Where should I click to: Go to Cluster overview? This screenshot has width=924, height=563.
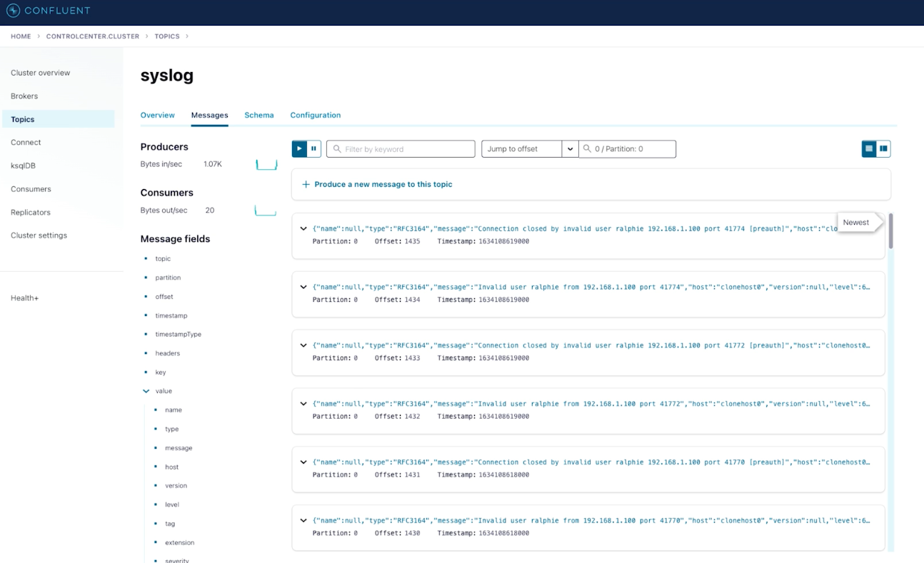click(41, 73)
